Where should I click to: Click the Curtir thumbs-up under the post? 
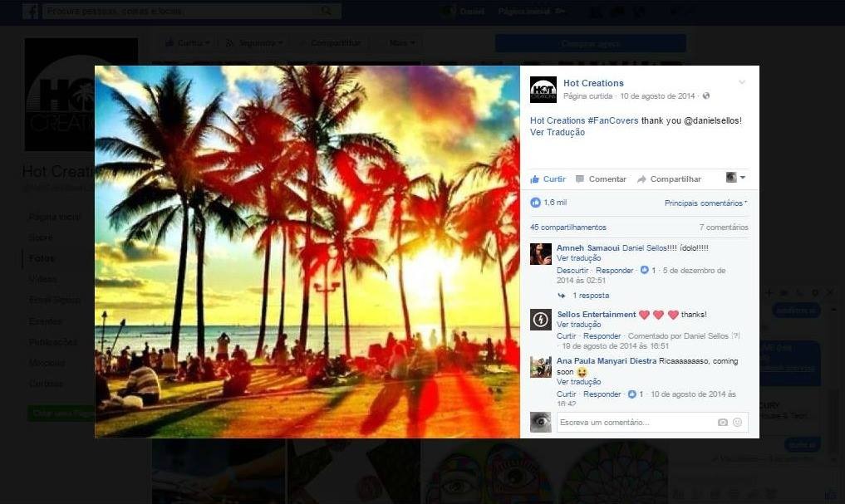click(x=536, y=179)
